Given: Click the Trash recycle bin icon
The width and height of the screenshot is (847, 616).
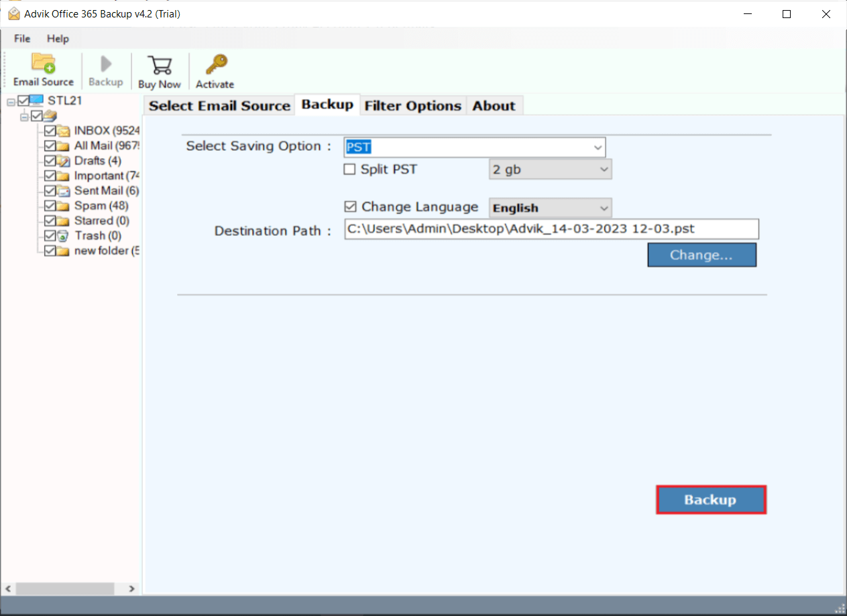Looking at the screenshot, I should click(x=63, y=236).
